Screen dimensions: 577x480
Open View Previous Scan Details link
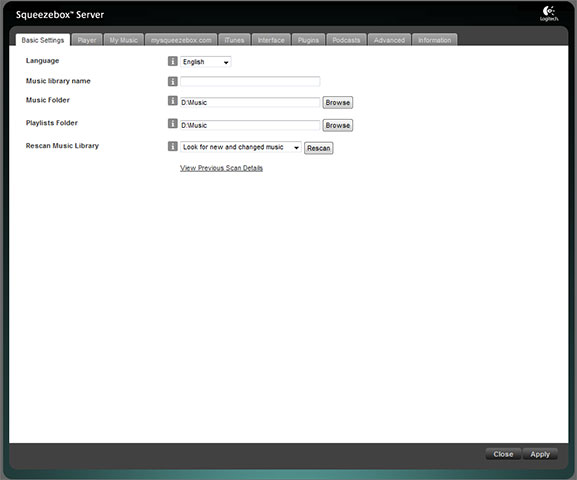coord(221,168)
